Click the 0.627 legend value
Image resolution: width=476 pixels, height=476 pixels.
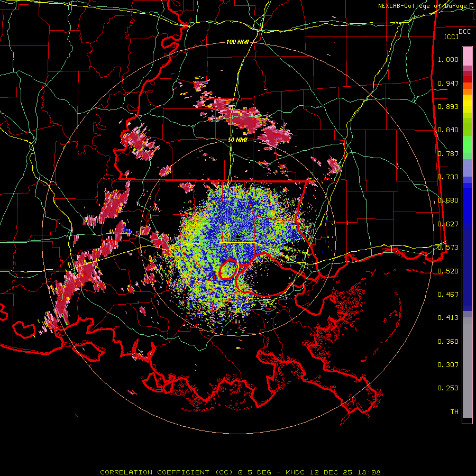[448, 224]
